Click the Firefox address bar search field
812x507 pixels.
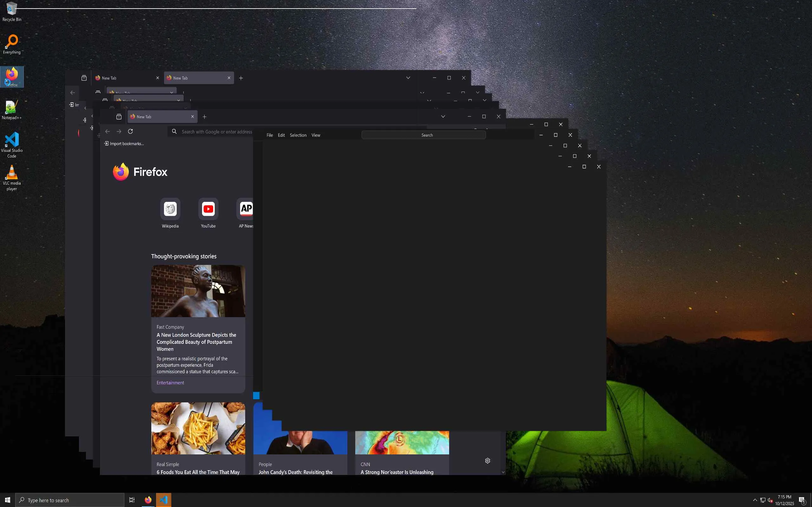click(x=215, y=132)
